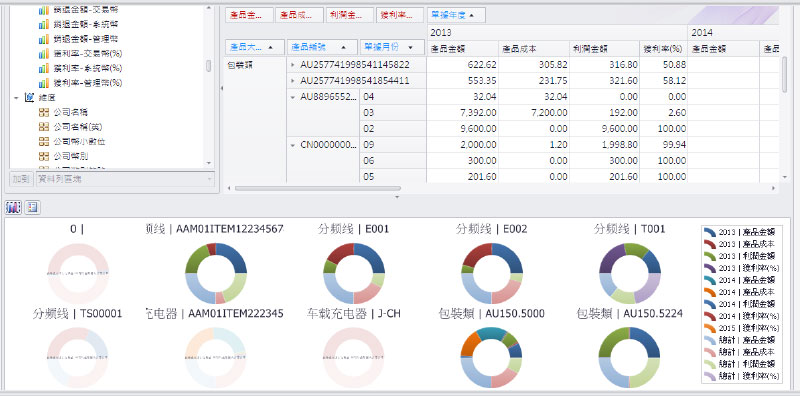Click the 維度 folder icon in tree

click(x=29, y=97)
